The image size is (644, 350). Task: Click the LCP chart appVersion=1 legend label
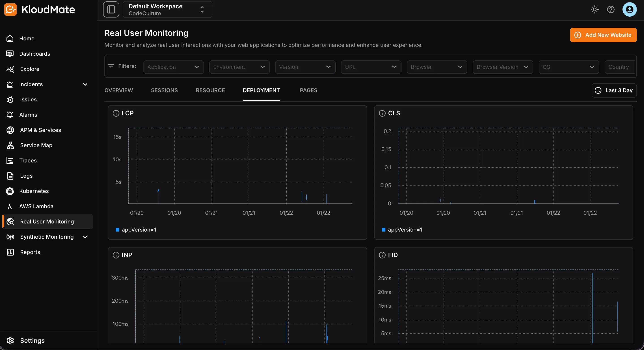pyautogui.click(x=139, y=230)
